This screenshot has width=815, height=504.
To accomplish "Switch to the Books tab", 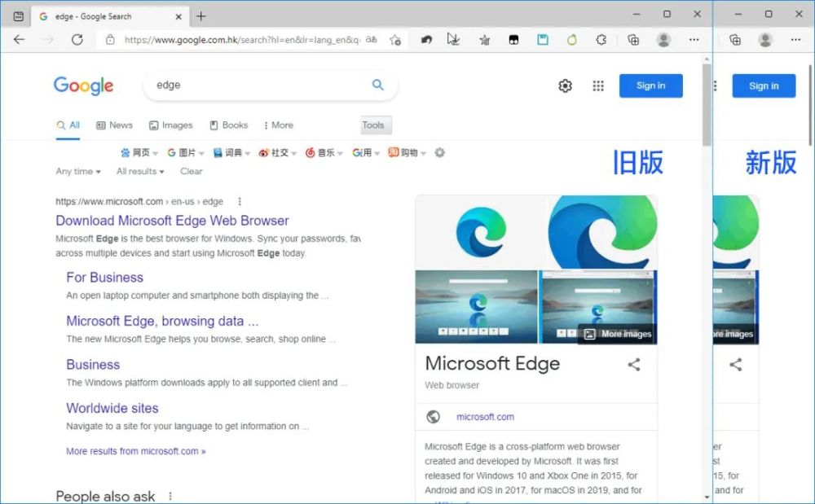I will tap(229, 125).
